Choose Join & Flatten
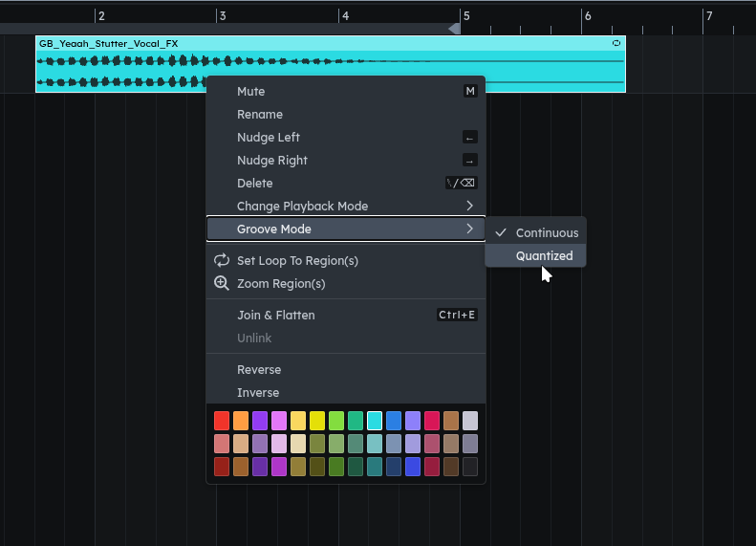The height and width of the screenshot is (546, 756). pyautogui.click(x=346, y=315)
